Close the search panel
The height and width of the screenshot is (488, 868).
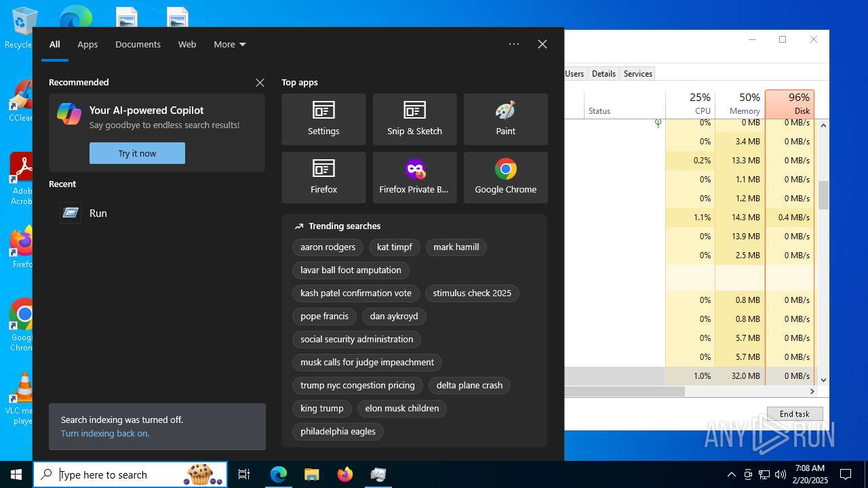click(542, 44)
